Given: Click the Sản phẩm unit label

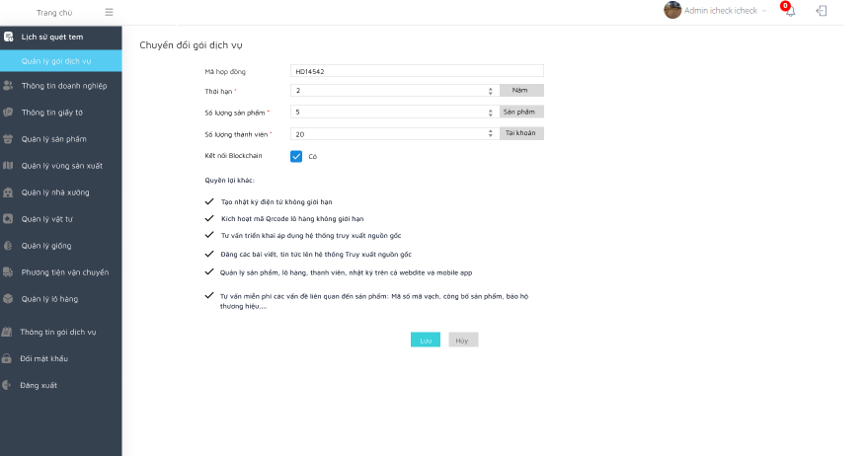Looking at the screenshot, I should click(521, 112).
